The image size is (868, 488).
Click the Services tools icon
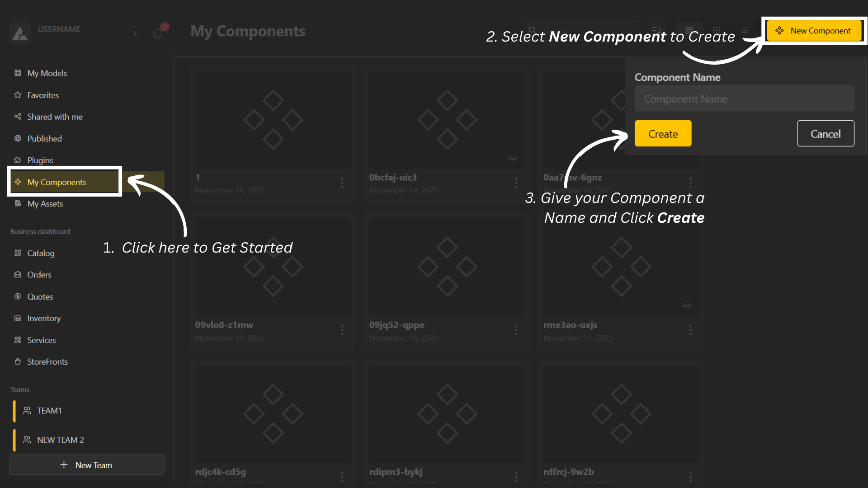pyautogui.click(x=18, y=340)
